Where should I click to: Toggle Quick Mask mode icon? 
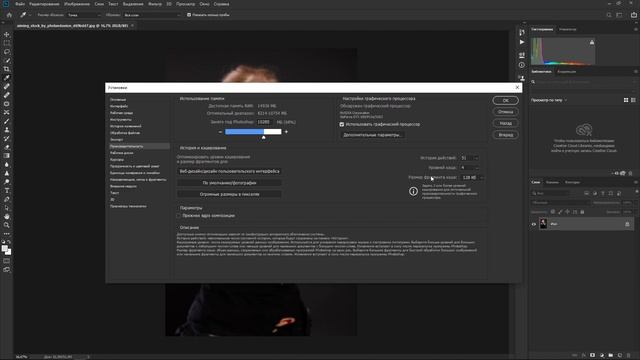tap(7, 261)
